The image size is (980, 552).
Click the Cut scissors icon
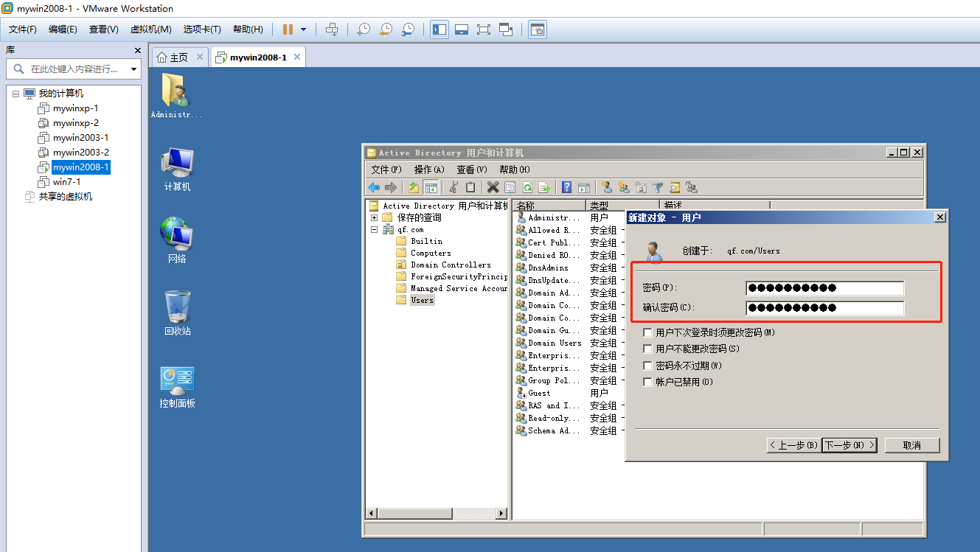(454, 187)
